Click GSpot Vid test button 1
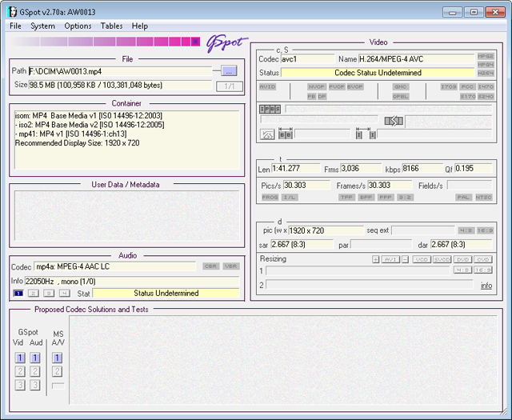Image resolution: width=512 pixels, height=420 pixels. [x=20, y=358]
